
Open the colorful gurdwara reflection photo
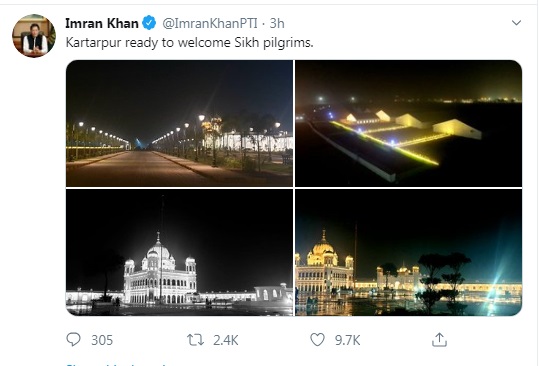(408, 252)
